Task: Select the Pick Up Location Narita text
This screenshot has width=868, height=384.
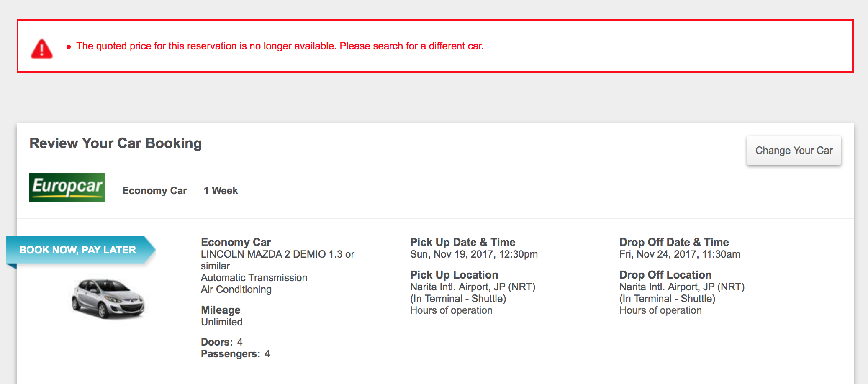Action: coord(473,287)
